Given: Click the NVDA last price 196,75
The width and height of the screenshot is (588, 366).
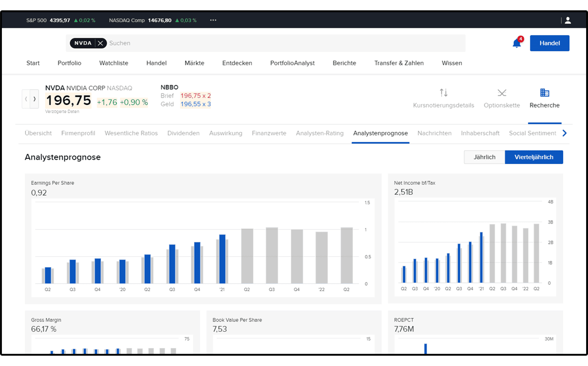Looking at the screenshot, I should coord(68,100).
